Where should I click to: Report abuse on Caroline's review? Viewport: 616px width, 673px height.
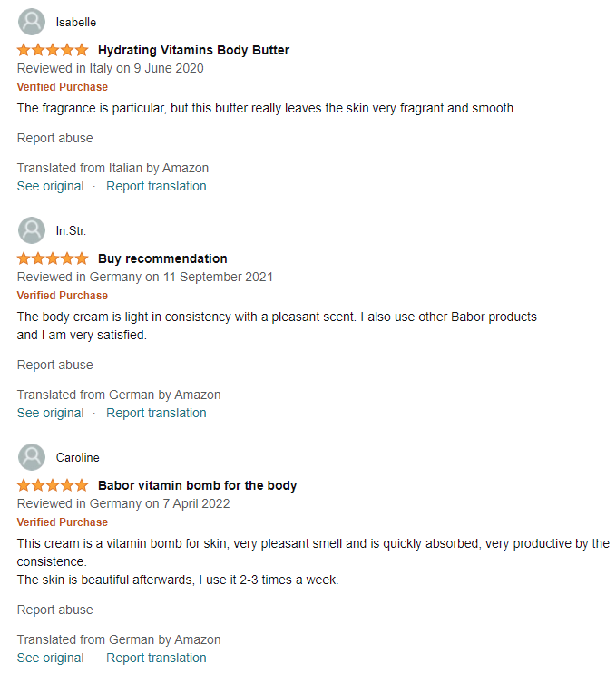pos(55,610)
